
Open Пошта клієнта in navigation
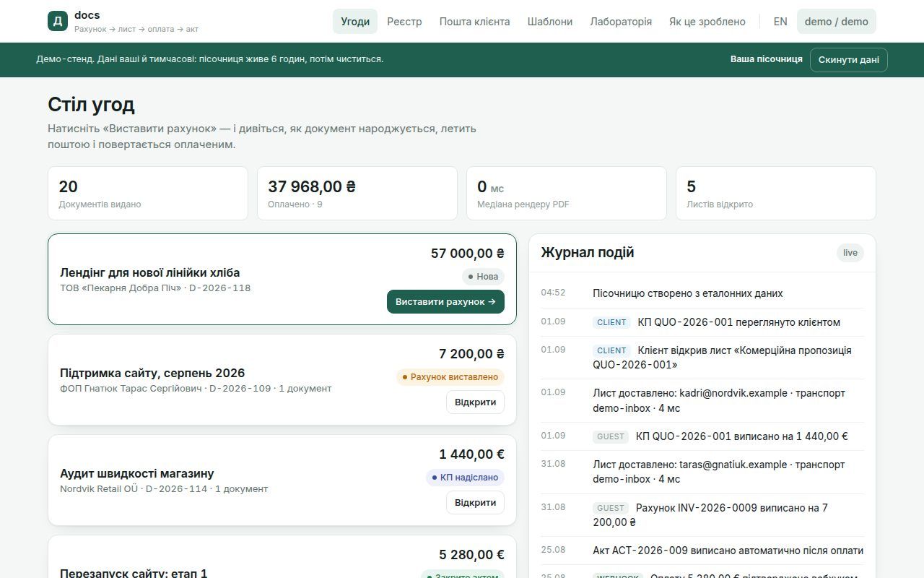pos(474,22)
